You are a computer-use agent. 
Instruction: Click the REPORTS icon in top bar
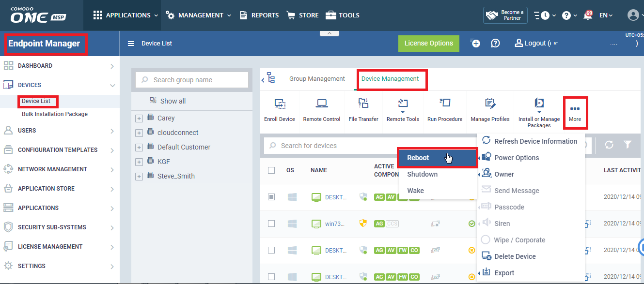click(243, 15)
